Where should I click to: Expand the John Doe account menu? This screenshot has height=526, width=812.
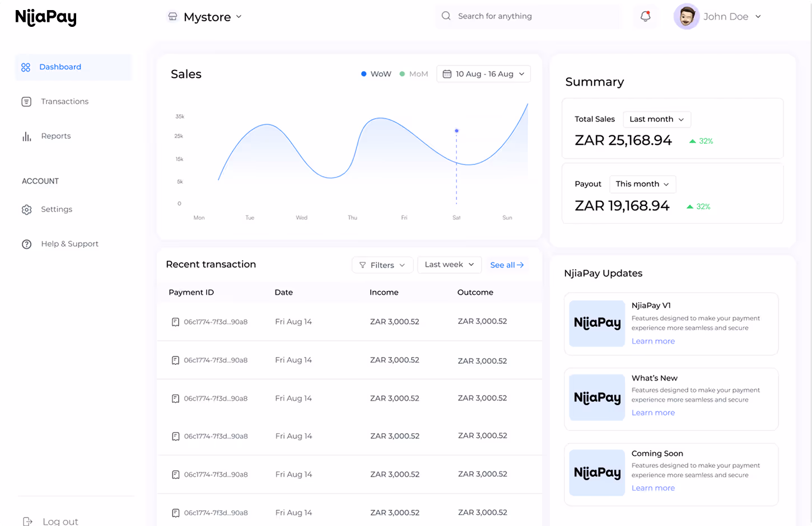coord(727,16)
